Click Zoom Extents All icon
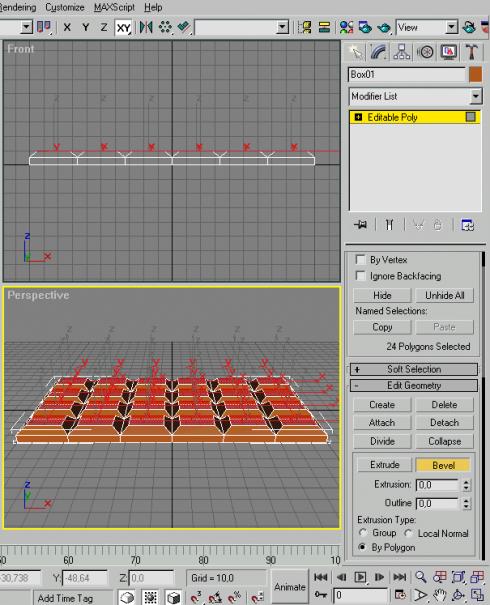The height and width of the screenshot is (605, 490). [x=477, y=577]
